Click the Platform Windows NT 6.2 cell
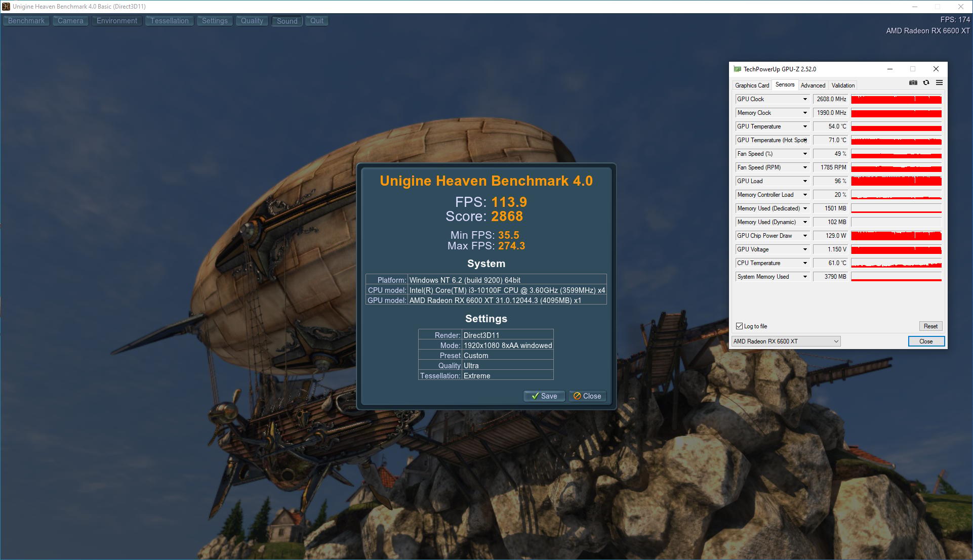 pyautogui.click(x=507, y=280)
